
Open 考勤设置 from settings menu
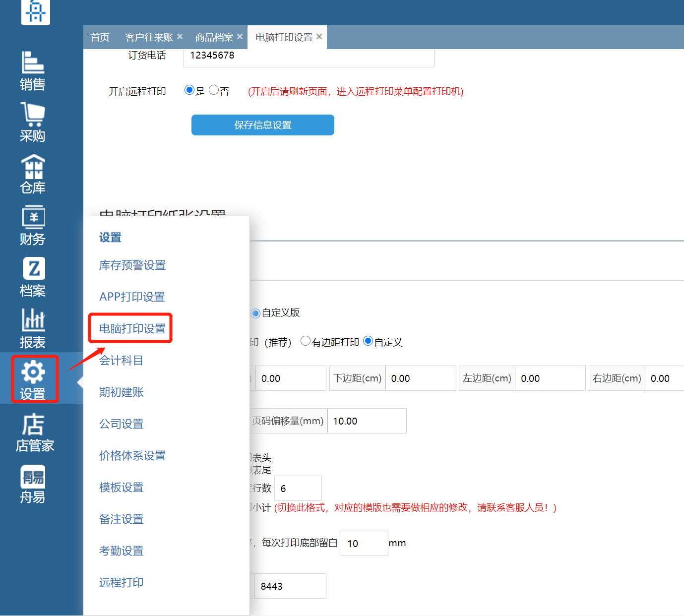click(122, 551)
